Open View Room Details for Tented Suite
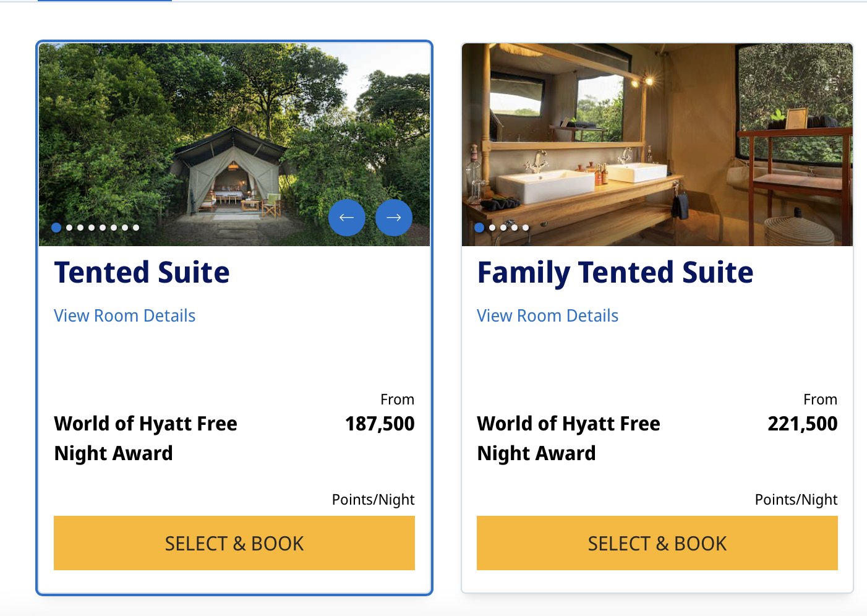The image size is (867, 616). (x=124, y=315)
